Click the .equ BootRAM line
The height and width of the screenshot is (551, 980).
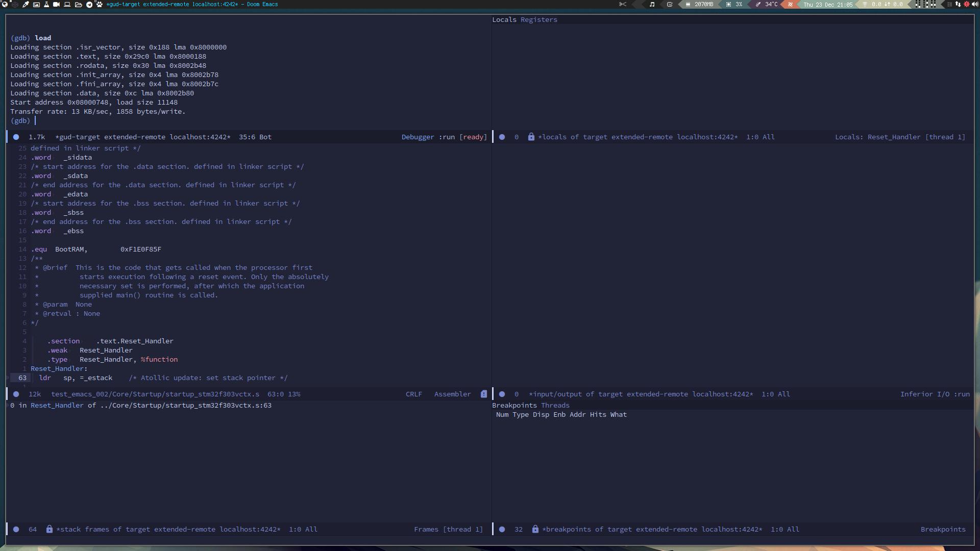(x=96, y=249)
